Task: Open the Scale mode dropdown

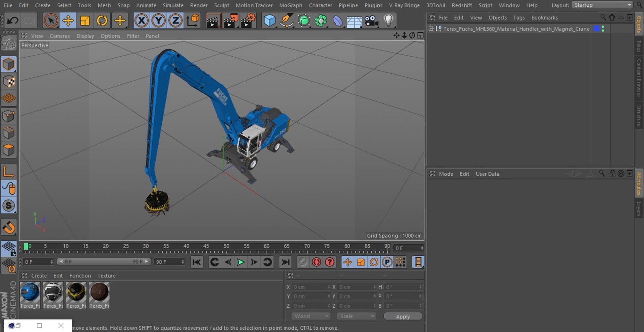Action: [x=357, y=316]
